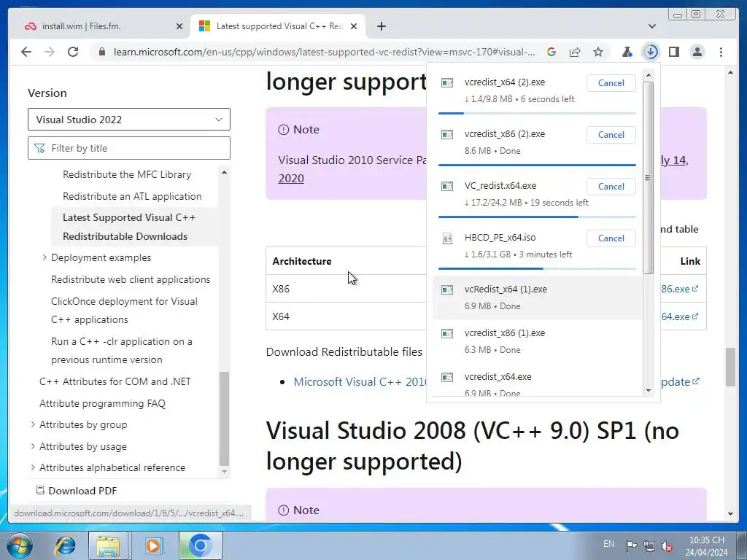Go back with the browser back arrow
747x560 pixels.
[26, 52]
